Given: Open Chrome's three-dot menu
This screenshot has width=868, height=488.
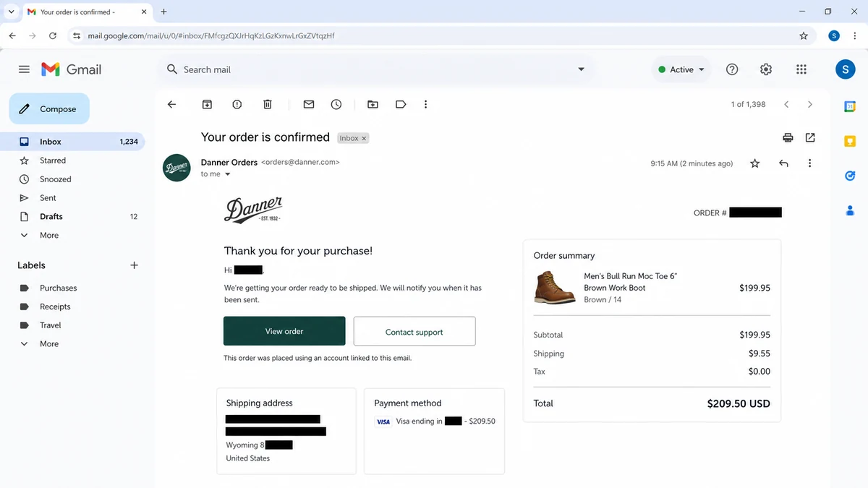Looking at the screenshot, I should coord(855,35).
